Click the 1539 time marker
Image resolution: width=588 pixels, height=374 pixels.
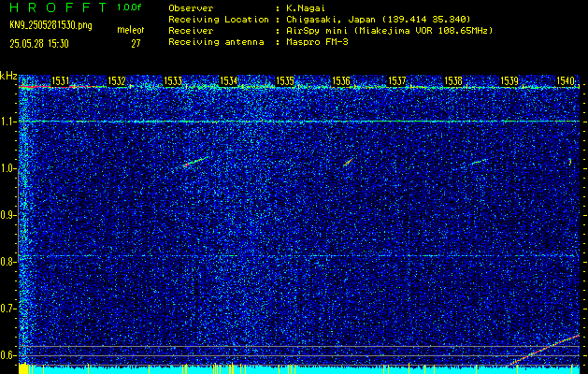point(509,80)
